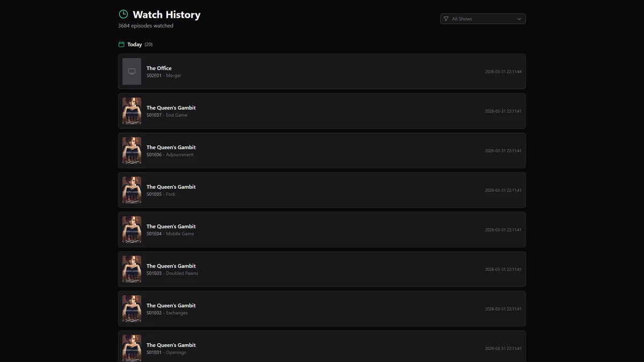Open the All Shows filter dropdown

482,19
